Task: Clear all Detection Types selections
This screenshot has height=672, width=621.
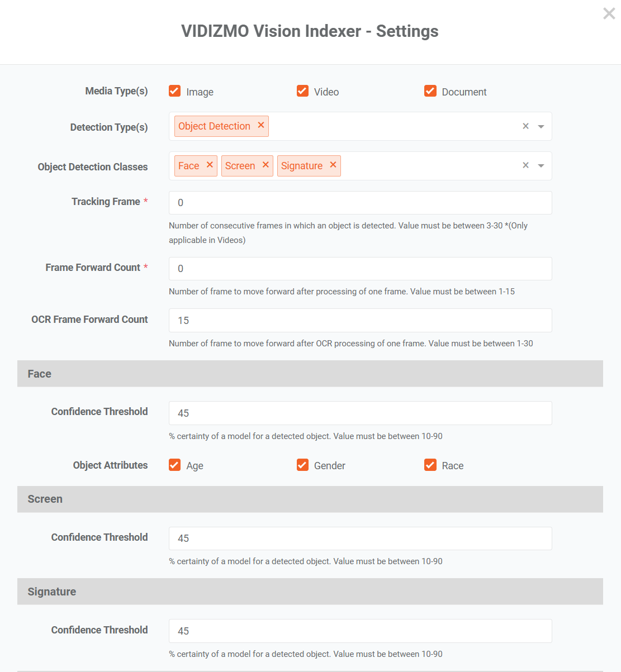Action: pyautogui.click(x=525, y=126)
